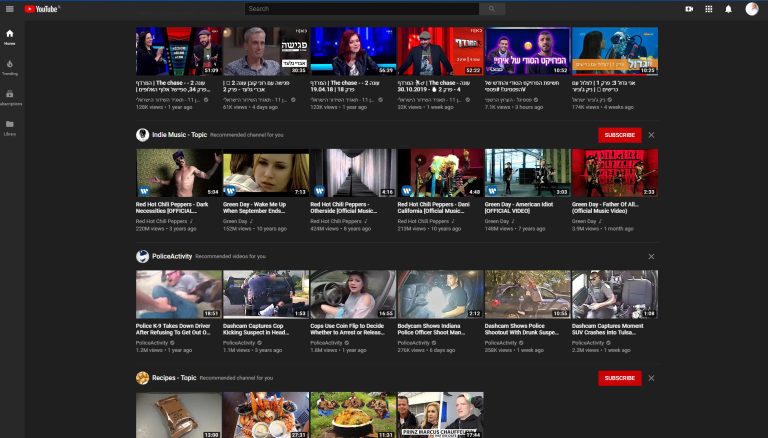This screenshot has height=438, width=768.
Task: Play Dashcam Shows Police Shootout thumbnail
Action: [528, 294]
